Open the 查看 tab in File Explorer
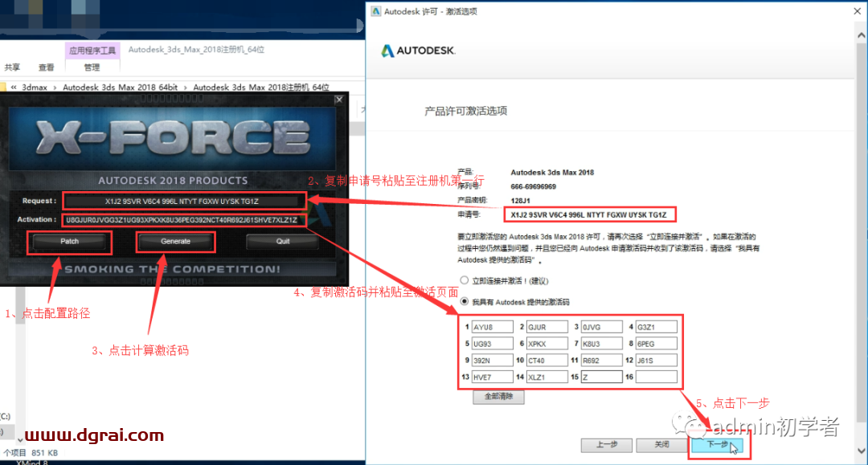This screenshot has height=465, width=868. (x=46, y=67)
